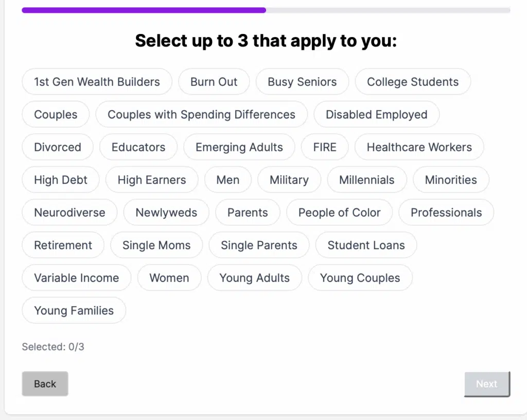The width and height of the screenshot is (527, 420).
Task: Select Young Families tag
Action: tap(74, 310)
